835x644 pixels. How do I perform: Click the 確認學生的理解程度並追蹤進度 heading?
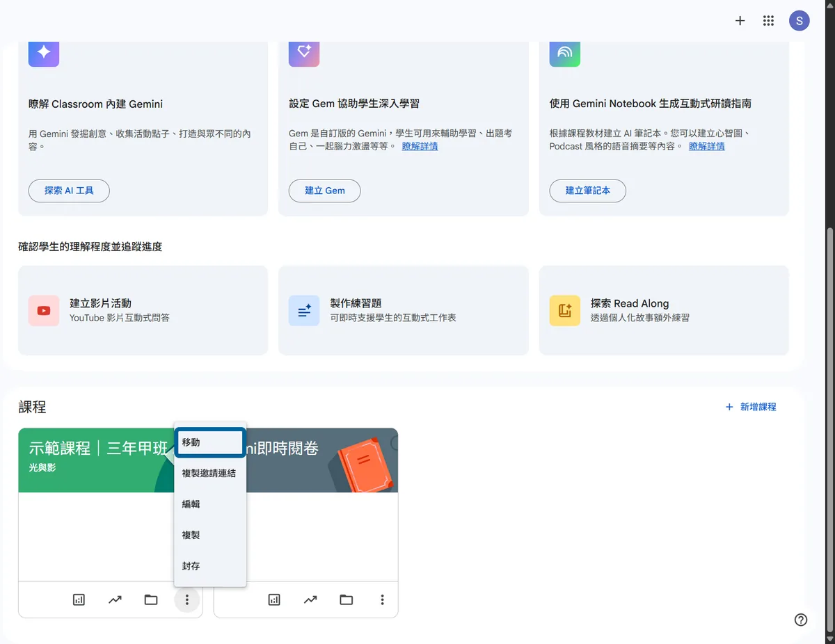tap(90, 246)
